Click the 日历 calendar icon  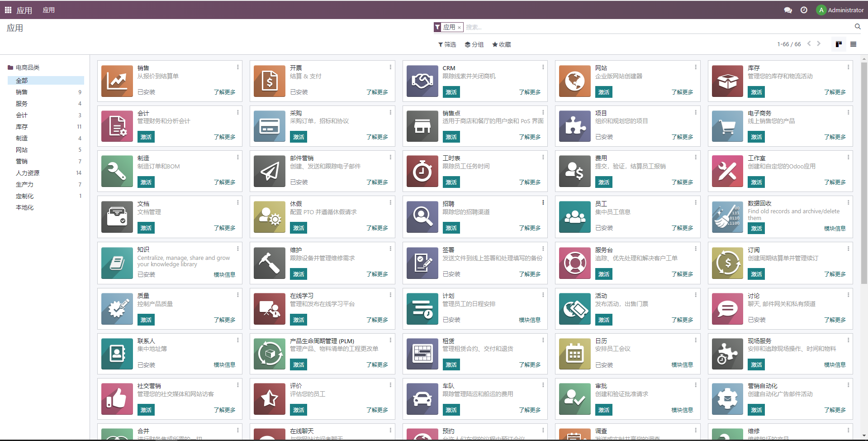[575, 354]
